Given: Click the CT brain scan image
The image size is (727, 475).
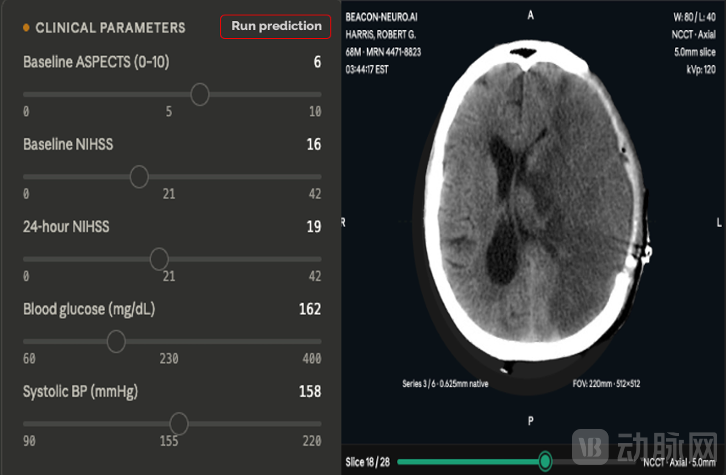Looking at the screenshot, I should [x=534, y=202].
